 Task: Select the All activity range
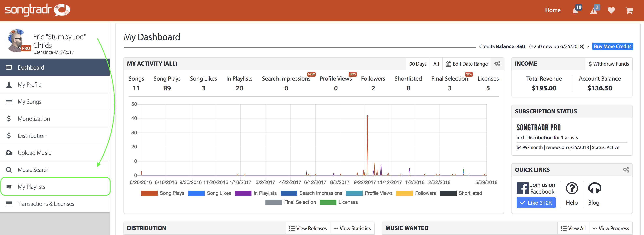click(436, 64)
